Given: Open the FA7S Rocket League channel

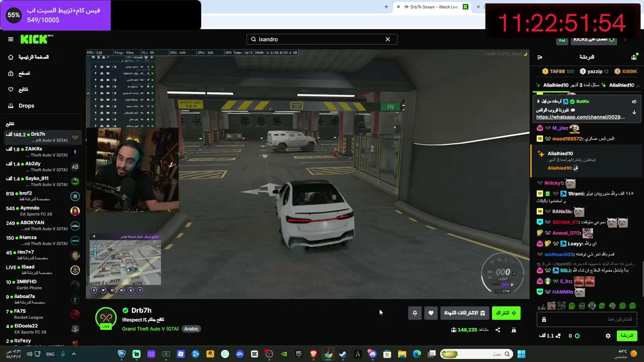Looking at the screenshot, I should pos(42,314).
